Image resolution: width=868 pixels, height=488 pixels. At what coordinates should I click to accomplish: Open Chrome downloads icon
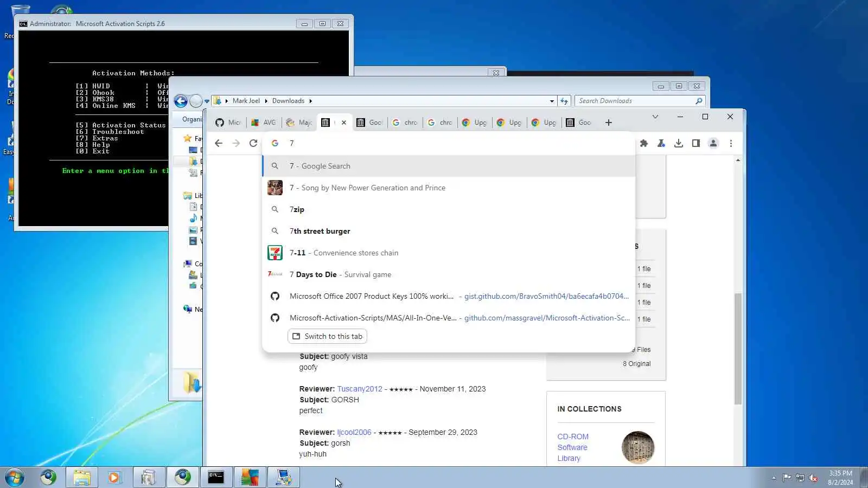679,143
